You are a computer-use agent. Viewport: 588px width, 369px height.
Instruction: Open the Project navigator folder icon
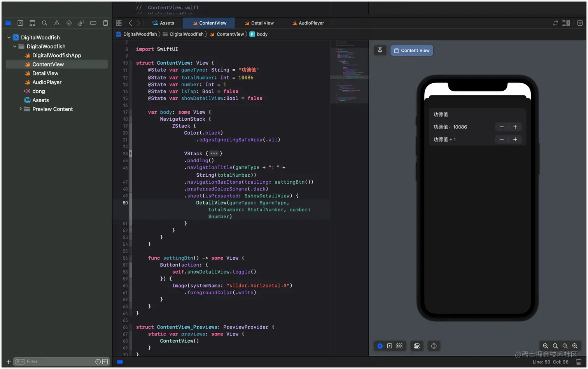pos(8,23)
